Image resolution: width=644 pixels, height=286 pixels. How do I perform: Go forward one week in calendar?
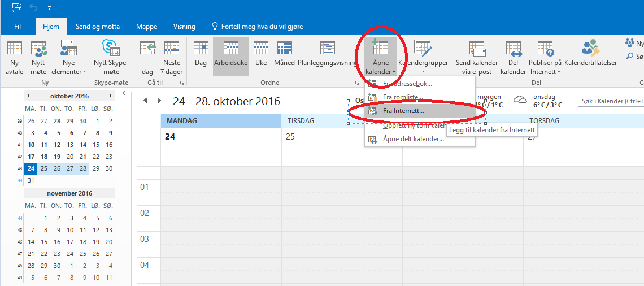pos(159,101)
